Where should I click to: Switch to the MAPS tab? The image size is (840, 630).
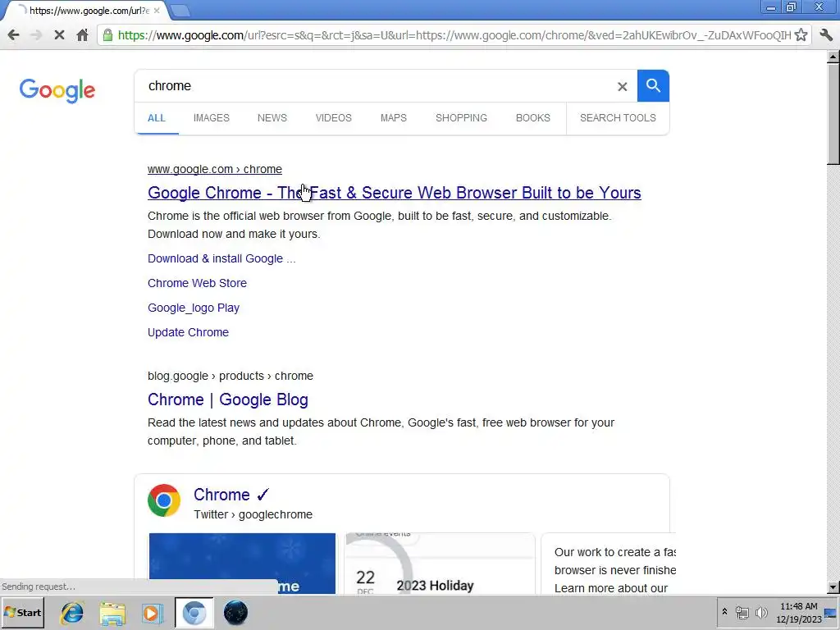(393, 118)
